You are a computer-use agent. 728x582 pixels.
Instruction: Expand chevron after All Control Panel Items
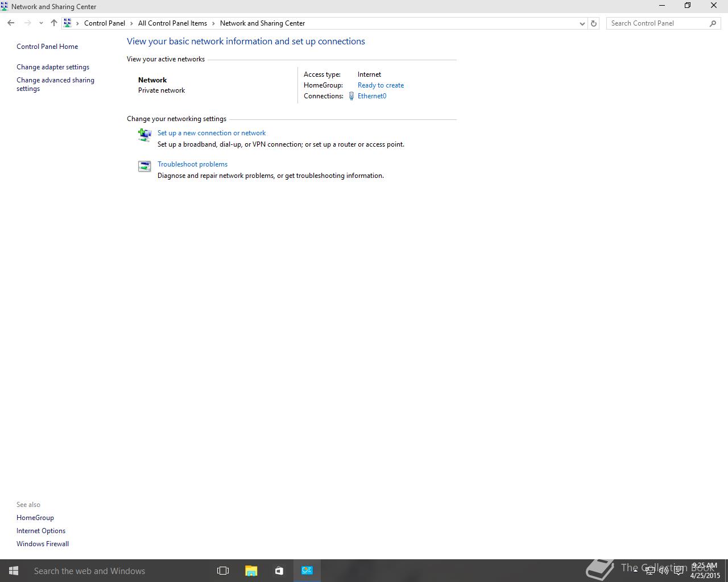click(x=214, y=23)
